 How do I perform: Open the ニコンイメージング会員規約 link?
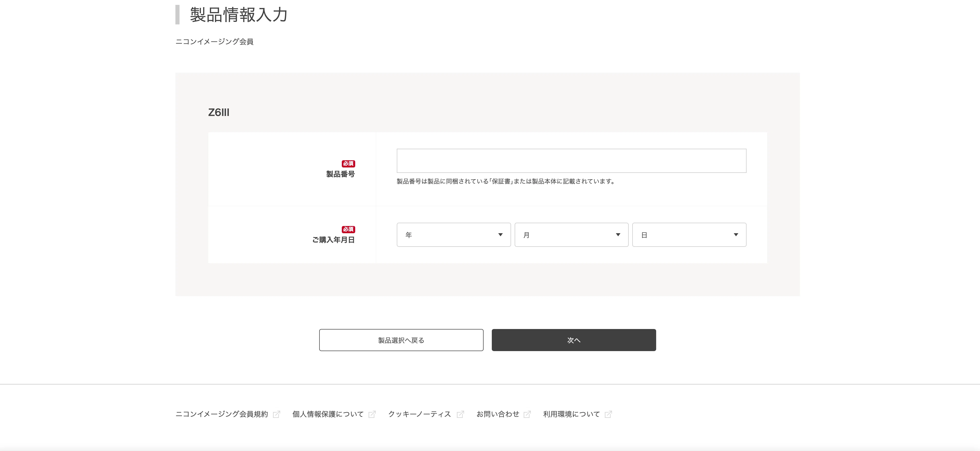click(222, 414)
